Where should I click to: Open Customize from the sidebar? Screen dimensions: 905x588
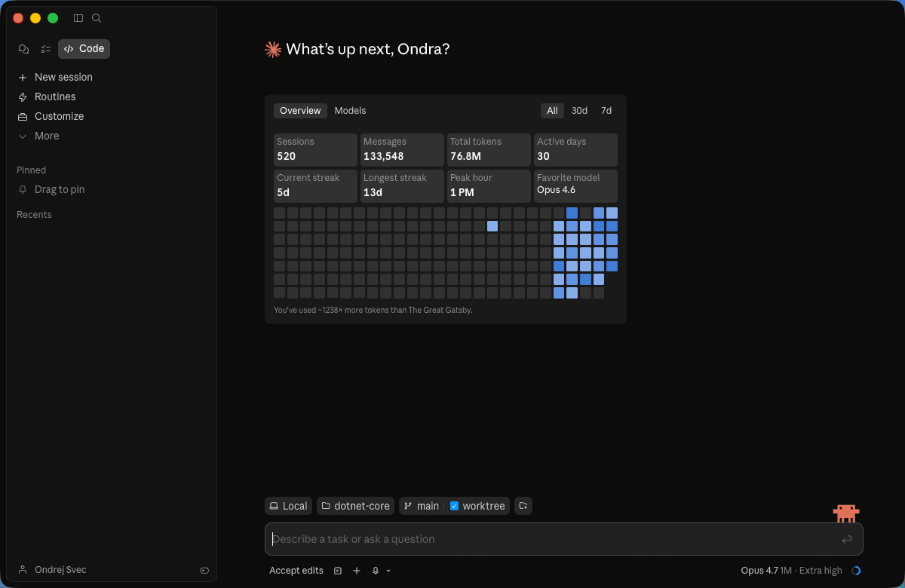coord(58,116)
